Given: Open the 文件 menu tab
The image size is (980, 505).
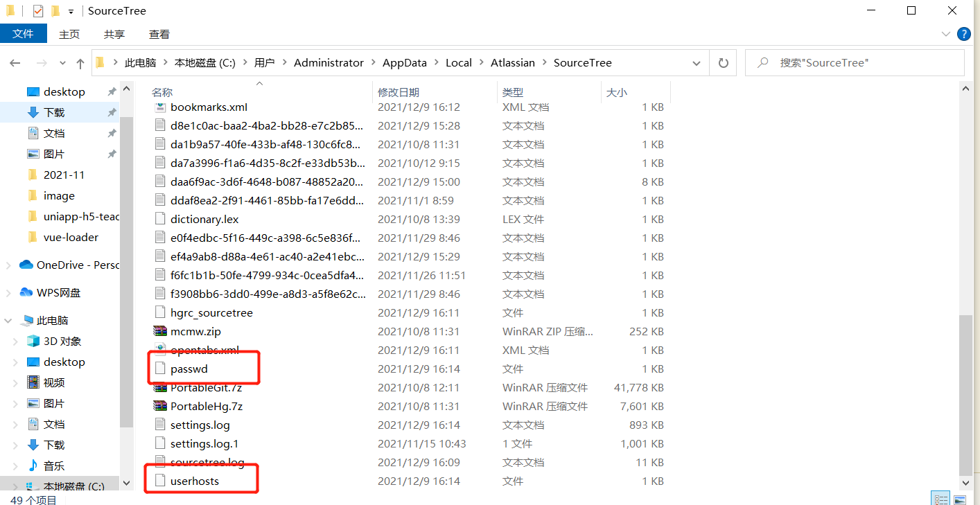Looking at the screenshot, I should pos(24,33).
